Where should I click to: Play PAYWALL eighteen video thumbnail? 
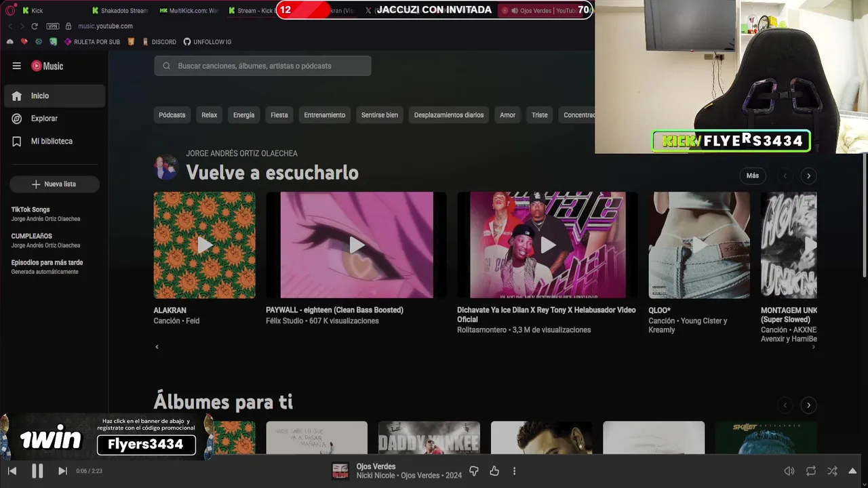(357, 245)
